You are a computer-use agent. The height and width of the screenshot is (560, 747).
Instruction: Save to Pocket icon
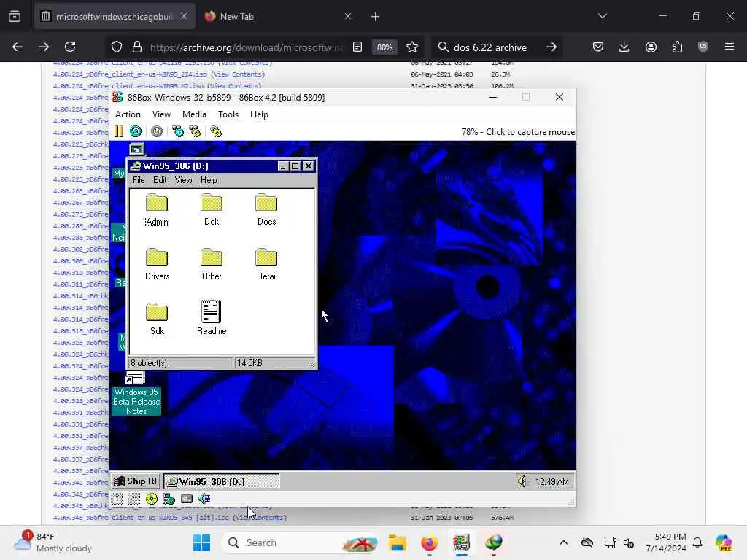598,47
